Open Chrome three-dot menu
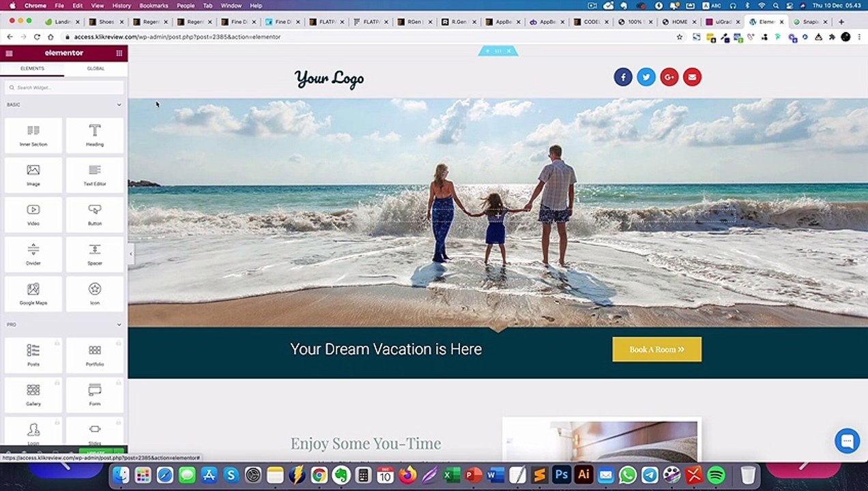 [858, 37]
